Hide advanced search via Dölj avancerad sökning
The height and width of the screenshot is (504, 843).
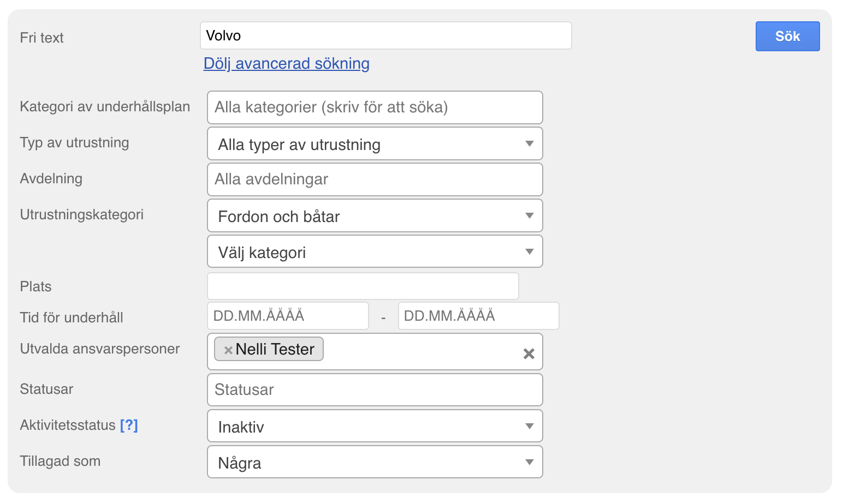coord(286,64)
